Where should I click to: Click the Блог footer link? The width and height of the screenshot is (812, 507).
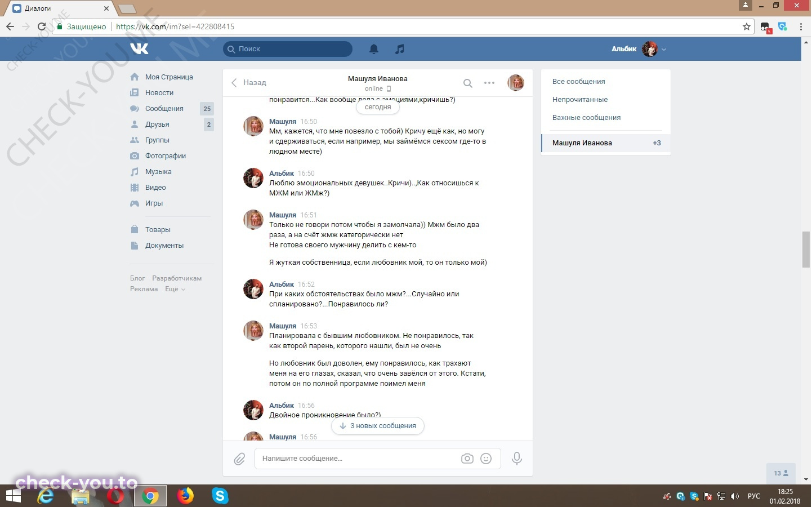[x=137, y=278]
